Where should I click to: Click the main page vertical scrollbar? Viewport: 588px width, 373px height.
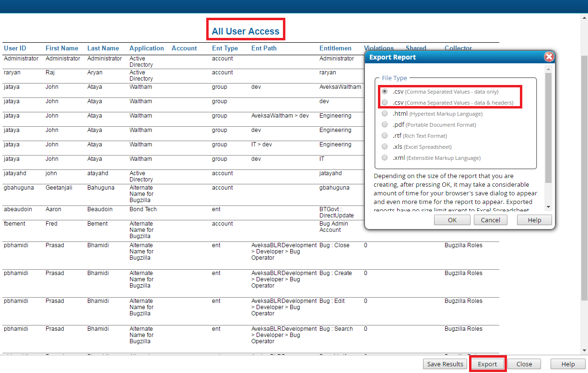(584, 182)
